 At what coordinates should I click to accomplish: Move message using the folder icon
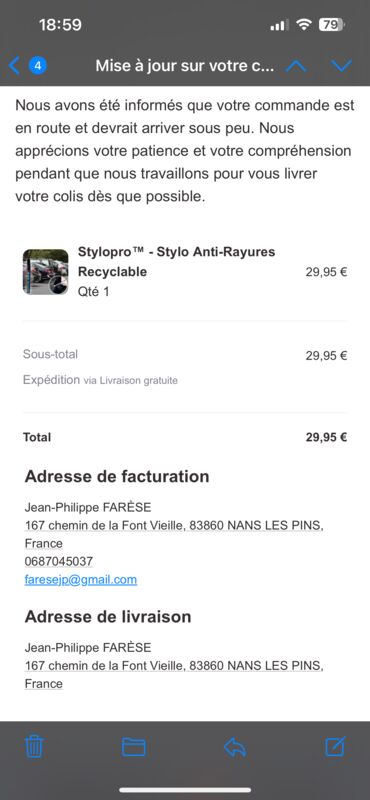pyautogui.click(x=134, y=747)
